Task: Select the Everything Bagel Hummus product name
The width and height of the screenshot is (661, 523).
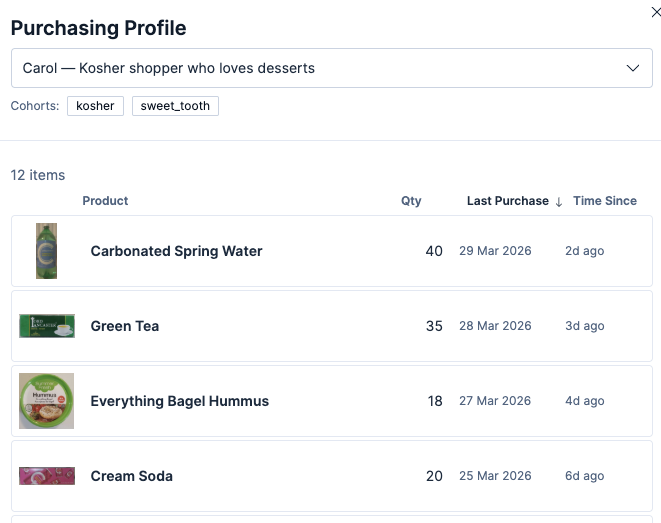Action: pos(180,401)
